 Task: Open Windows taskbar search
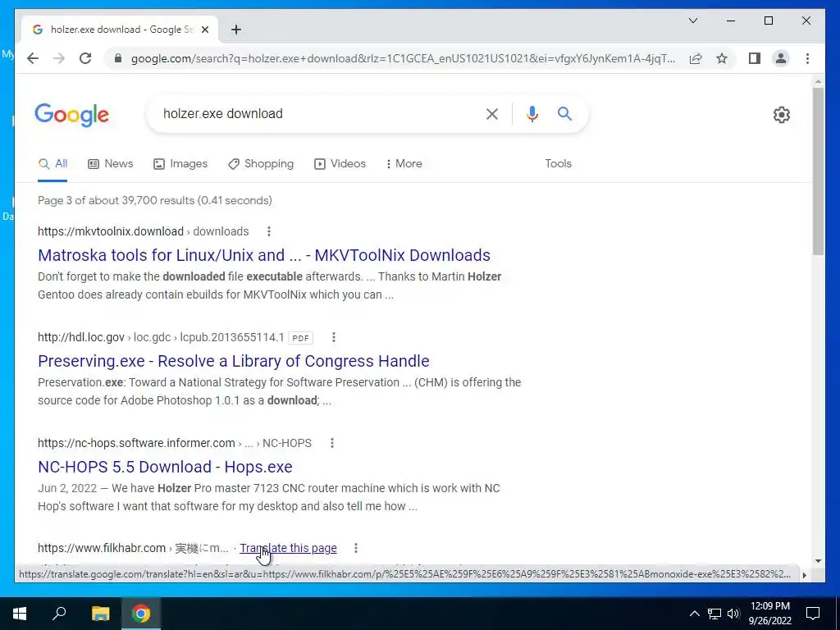point(59,614)
